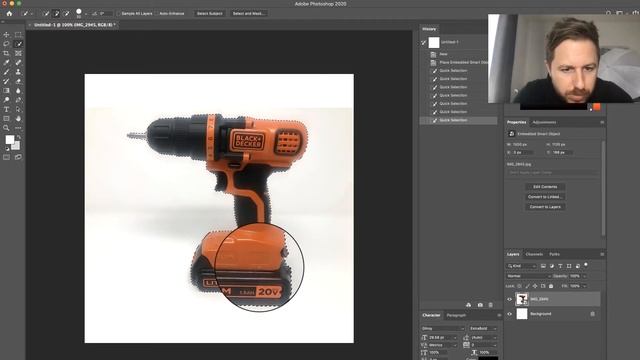Select the History Brush tool
The width and height of the screenshot is (640, 360).
[7, 81]
